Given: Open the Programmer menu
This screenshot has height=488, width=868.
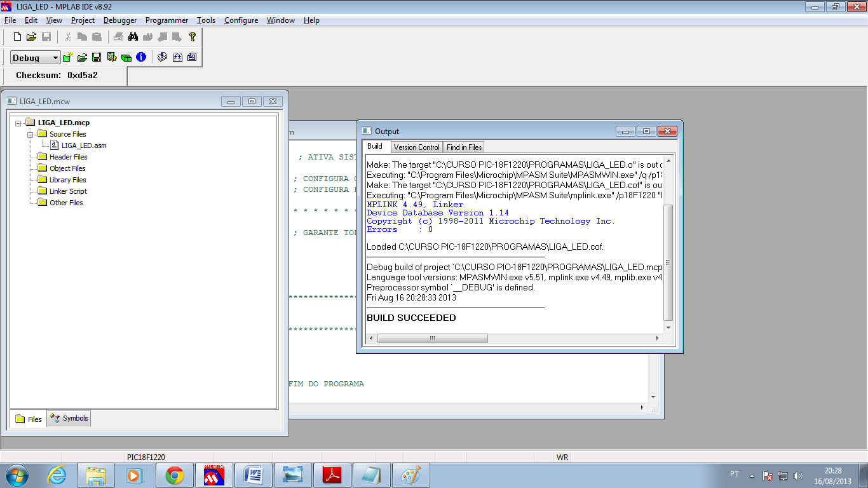Looking at the screenshot, I should [x=166, y=20].
